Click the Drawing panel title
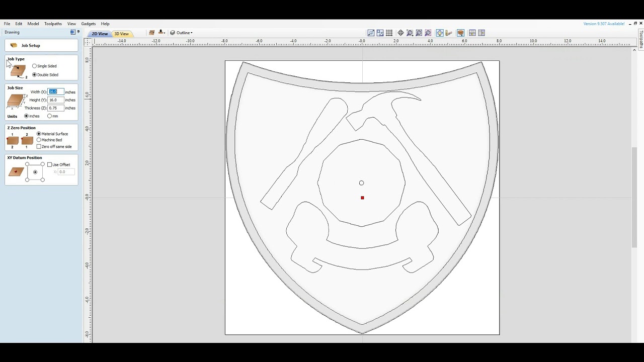Viewport: 644px width, 362px height. point(12,32)
